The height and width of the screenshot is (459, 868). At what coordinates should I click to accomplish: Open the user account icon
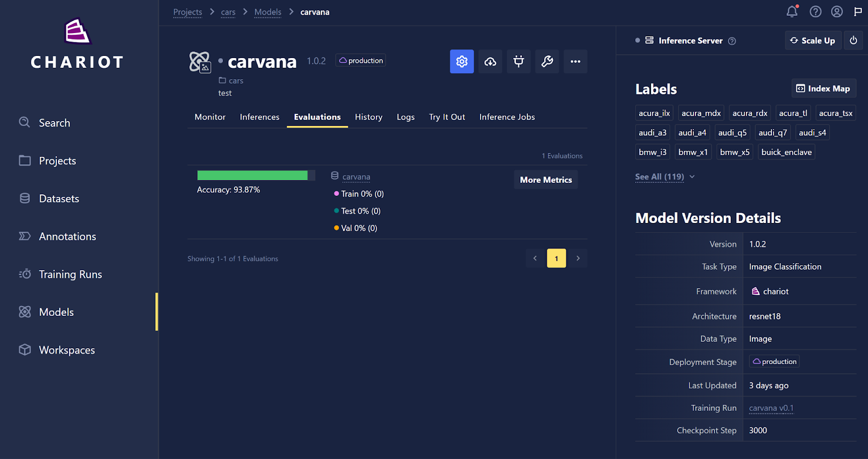837,11
